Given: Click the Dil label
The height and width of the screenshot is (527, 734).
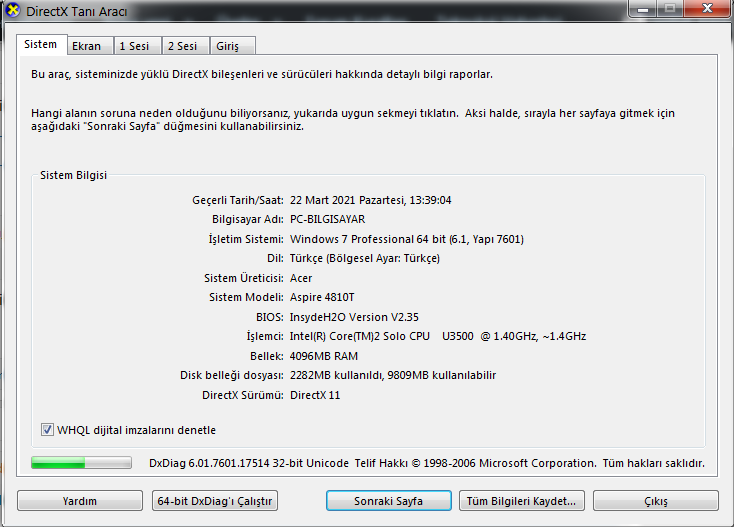Looking at the screenshot, I should click(275, 258).
